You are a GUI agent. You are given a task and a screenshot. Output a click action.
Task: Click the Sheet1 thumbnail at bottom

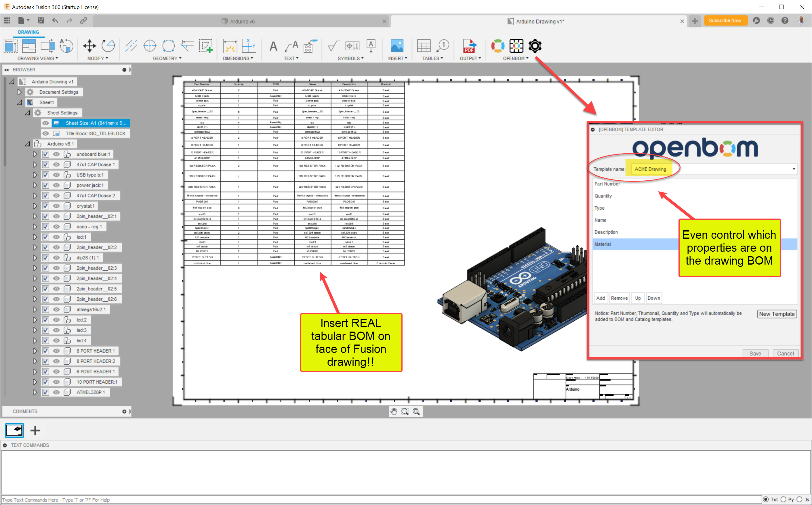coord(14,430)
